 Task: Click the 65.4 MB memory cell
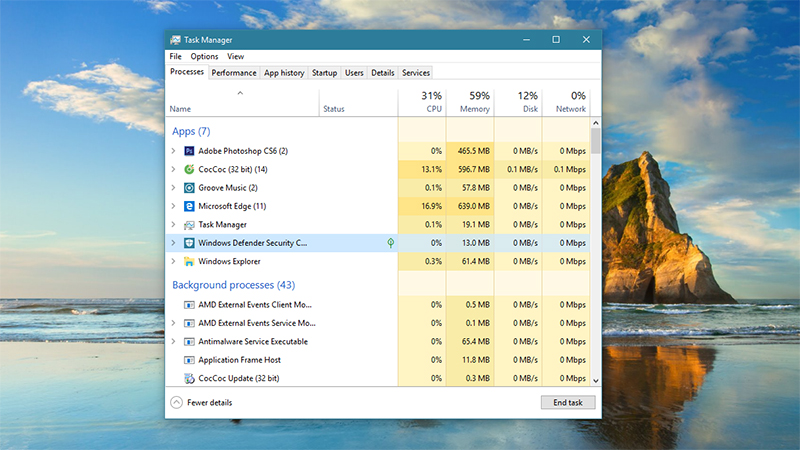coord(470,341)
